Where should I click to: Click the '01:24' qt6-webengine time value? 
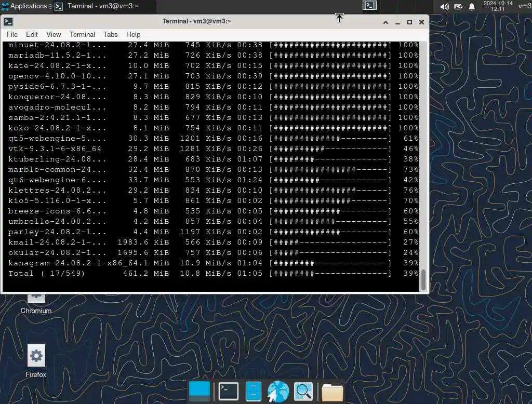(x=250, y=180)
